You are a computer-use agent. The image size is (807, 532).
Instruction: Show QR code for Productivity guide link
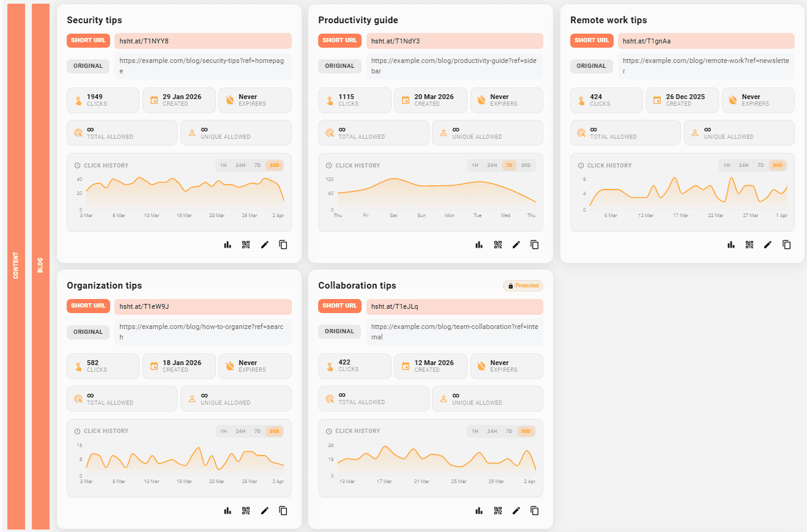click(x=498, y=245)
